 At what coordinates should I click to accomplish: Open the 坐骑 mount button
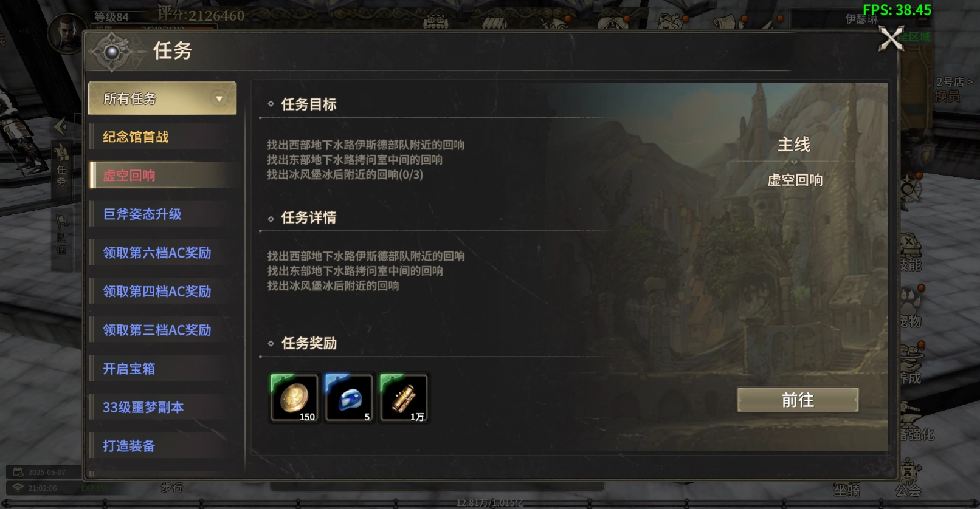(847, 490)
